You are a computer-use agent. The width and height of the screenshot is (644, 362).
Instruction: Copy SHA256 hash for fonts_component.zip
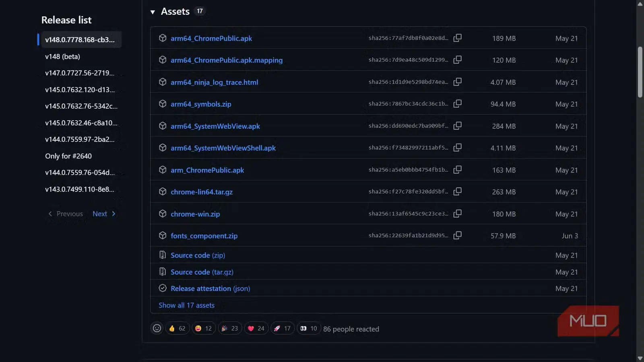(457, 235)
